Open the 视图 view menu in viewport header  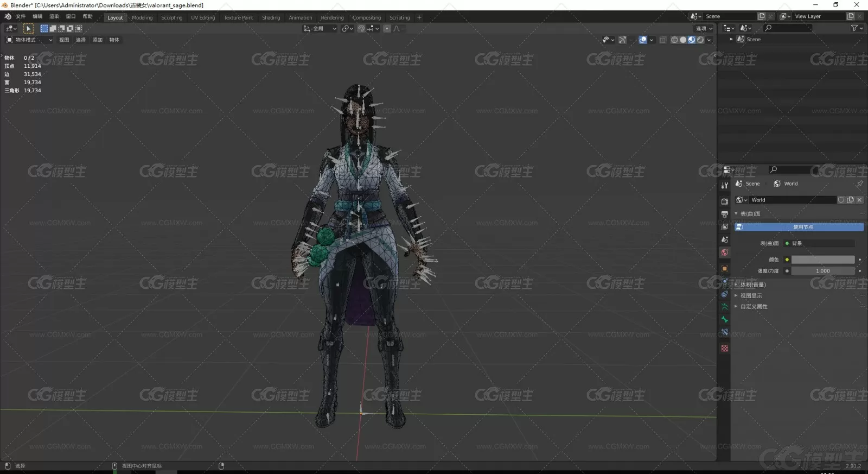pyautogui.click(x=64, y=40)
